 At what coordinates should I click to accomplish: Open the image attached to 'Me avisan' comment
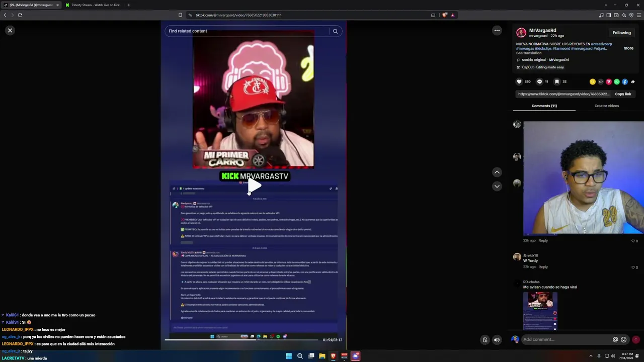pyautogui.click(x=540, y=311)
